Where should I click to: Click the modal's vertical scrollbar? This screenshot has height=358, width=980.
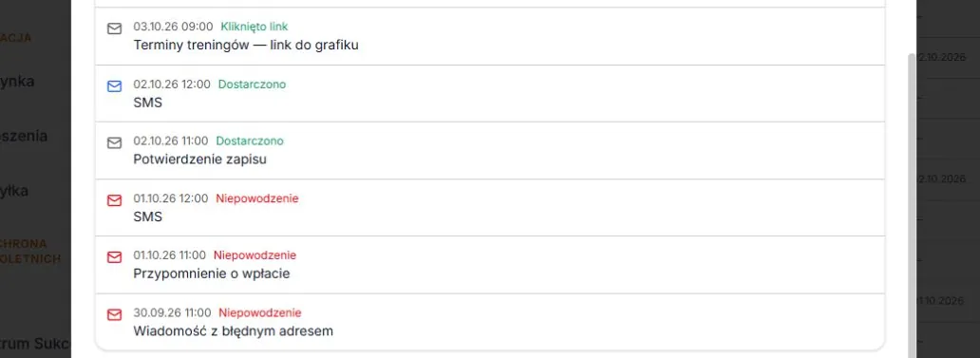click(x=912, y=205)
